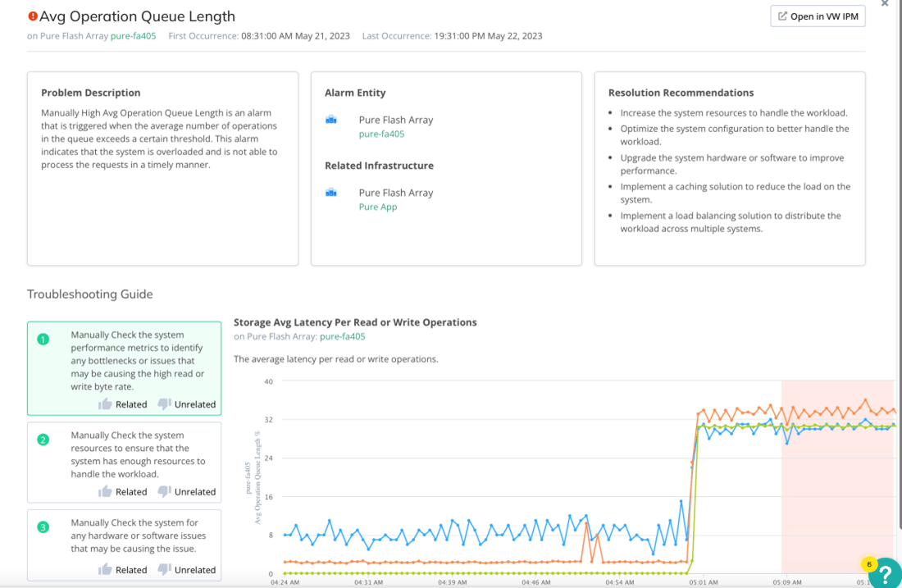
Task: Click the 04:24 AM label on the chart axis
Action: pos(285,582)
